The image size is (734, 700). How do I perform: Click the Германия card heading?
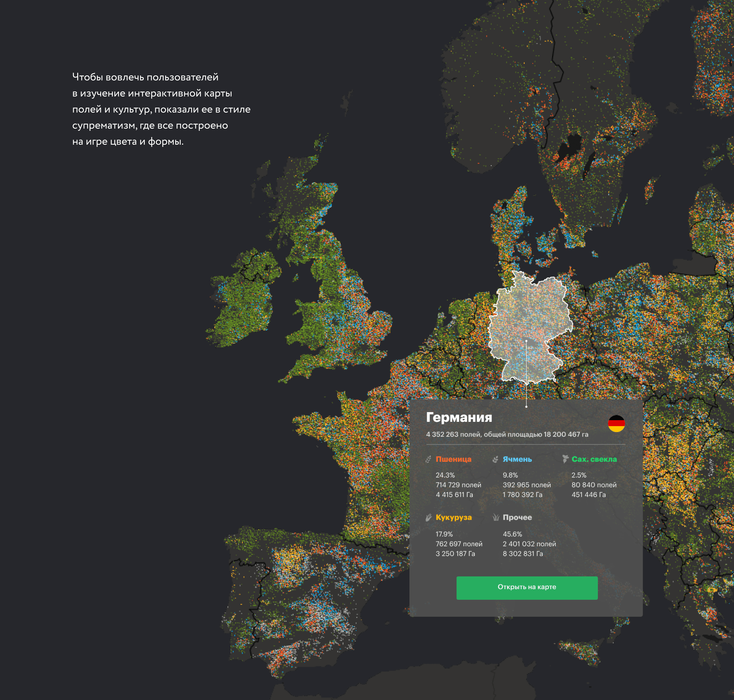(459, 417)
